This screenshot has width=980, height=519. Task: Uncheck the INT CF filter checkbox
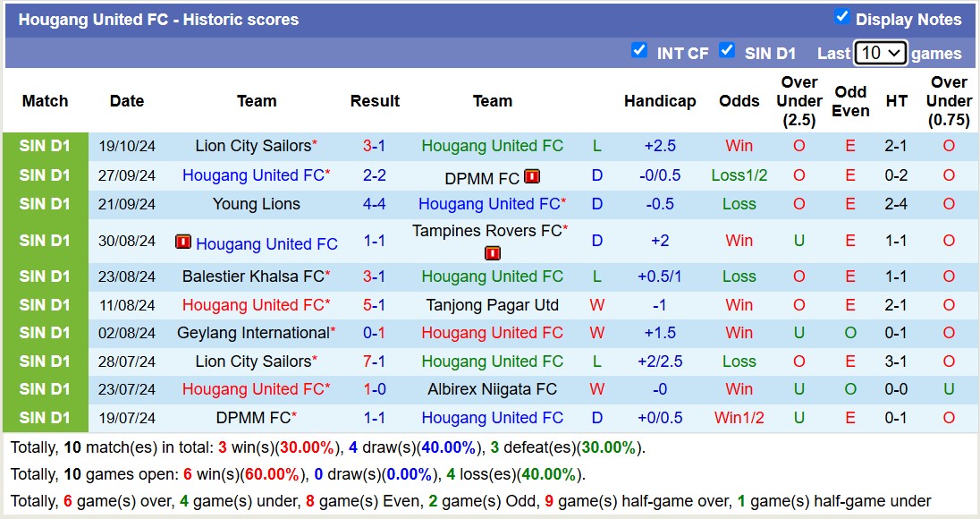[x=638, y=50]
